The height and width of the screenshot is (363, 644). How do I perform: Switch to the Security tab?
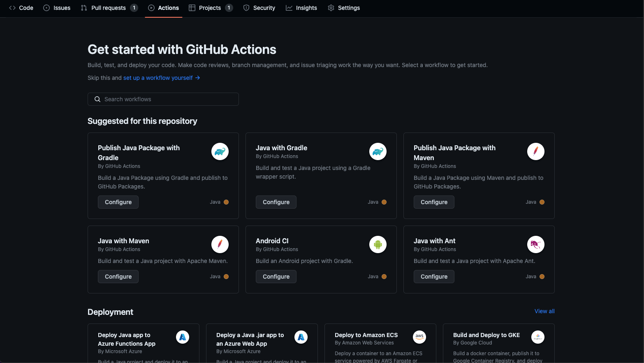pos(259,8)
